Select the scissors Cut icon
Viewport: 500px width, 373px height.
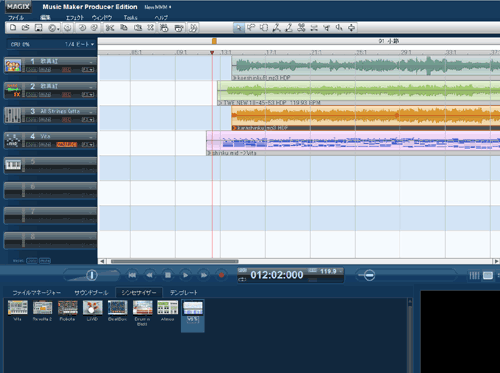click(110, 28)
